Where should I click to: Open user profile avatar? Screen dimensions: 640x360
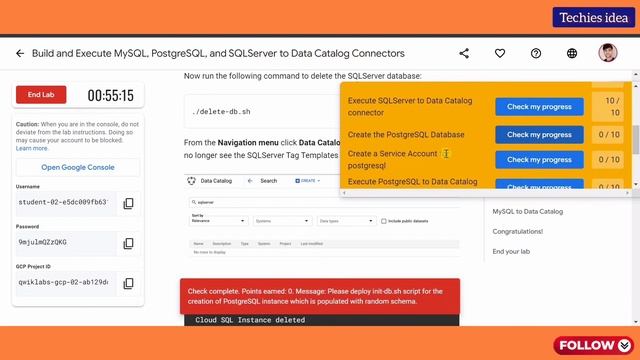608,53
